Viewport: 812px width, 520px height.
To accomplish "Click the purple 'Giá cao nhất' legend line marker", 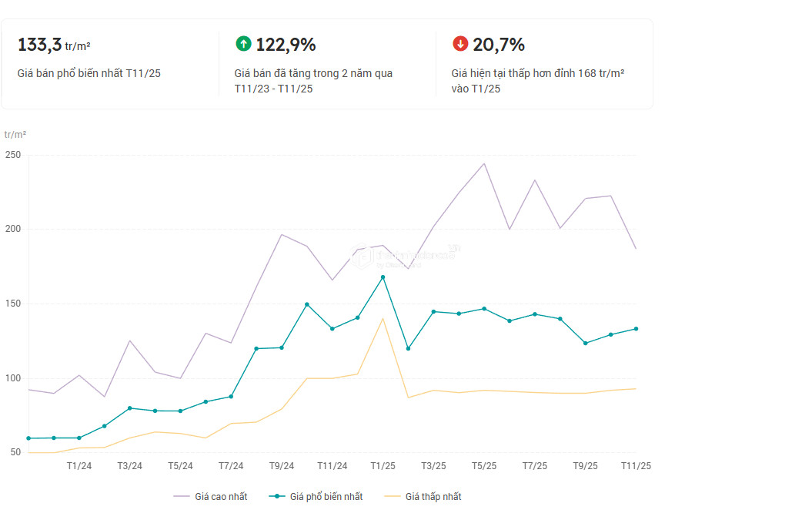I will [x=182, y=497].
